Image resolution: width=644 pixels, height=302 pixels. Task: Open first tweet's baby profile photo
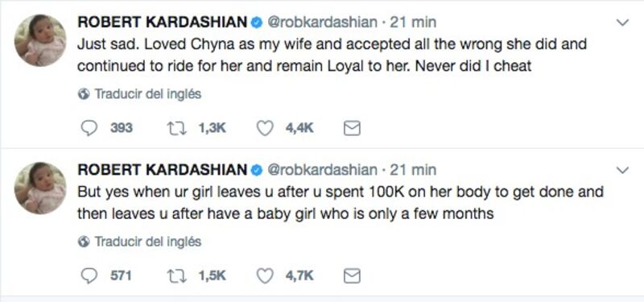point(39,40)
